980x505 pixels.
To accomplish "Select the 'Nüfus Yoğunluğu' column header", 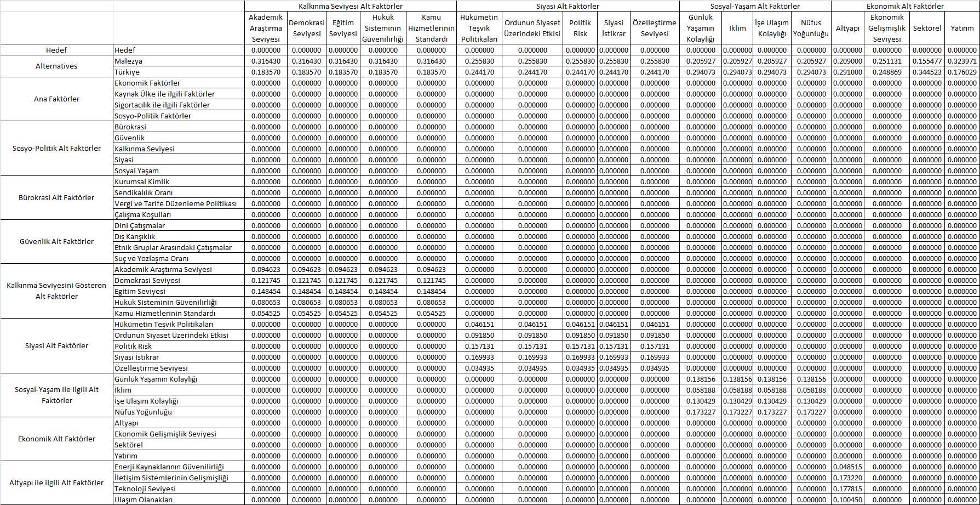I will pos(811,28).
